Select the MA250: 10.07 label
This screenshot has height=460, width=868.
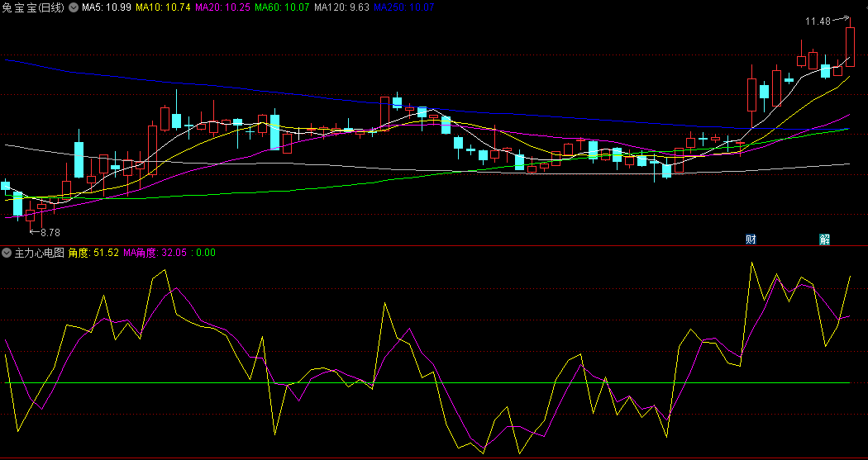[x=403, y=7]
